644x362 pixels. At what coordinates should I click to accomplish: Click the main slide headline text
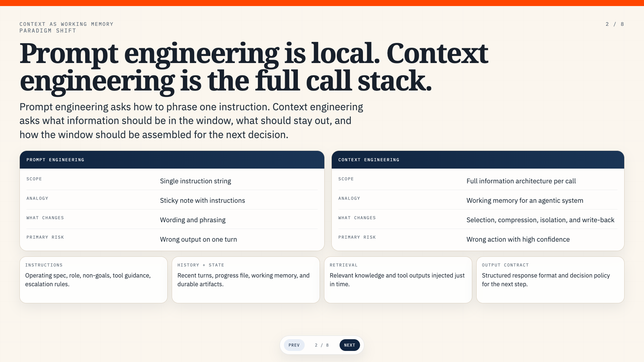[254, 67]
